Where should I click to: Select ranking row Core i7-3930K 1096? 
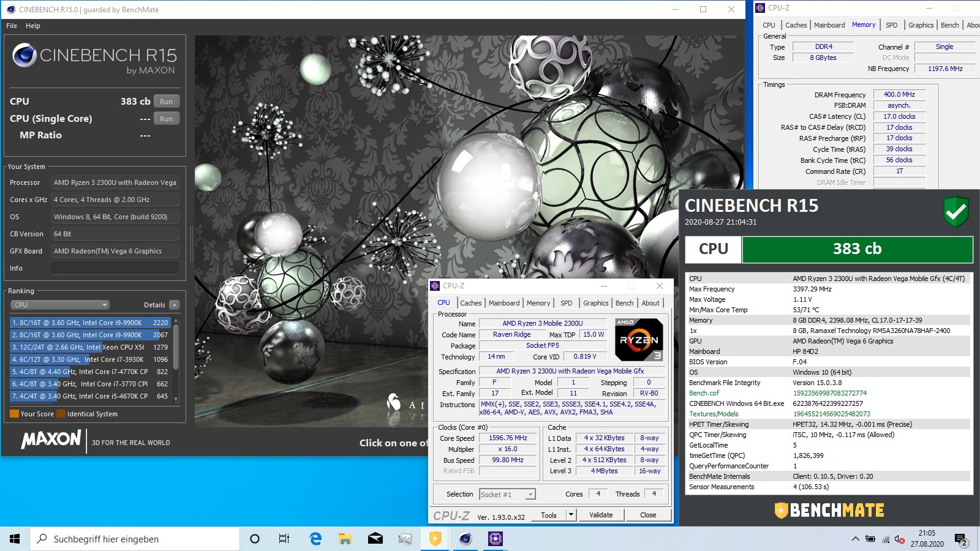pos(90,359)
